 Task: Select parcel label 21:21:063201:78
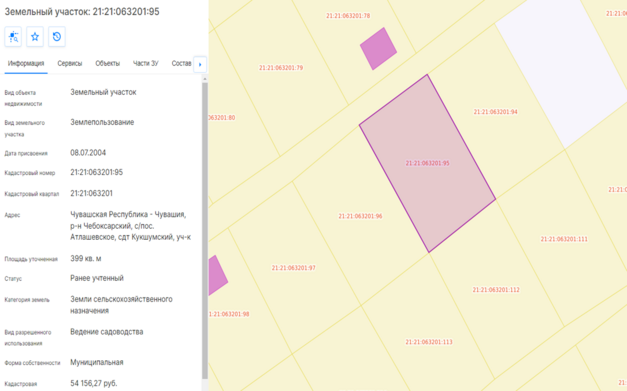click(348, 16)
